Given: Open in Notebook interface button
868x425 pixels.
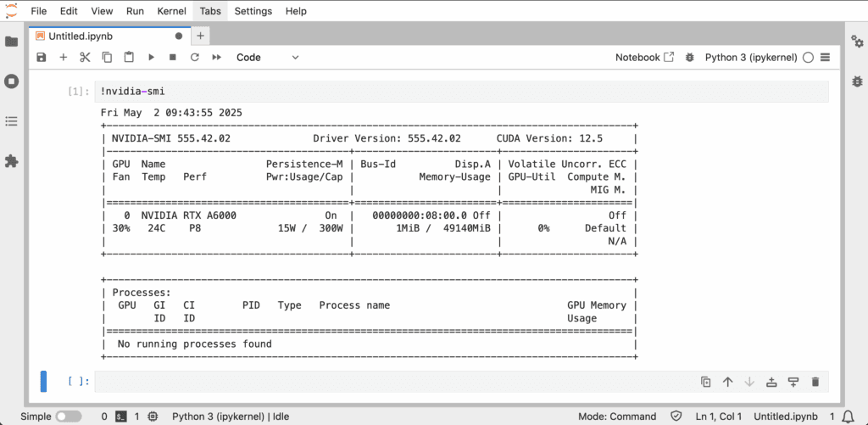Looking at the screenshot, I should (645, 58).
